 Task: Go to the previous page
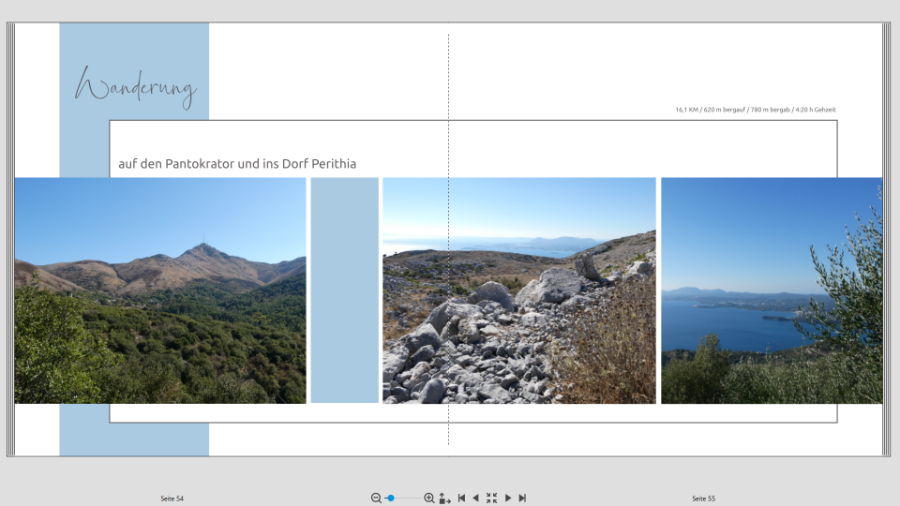click(475, 498)
